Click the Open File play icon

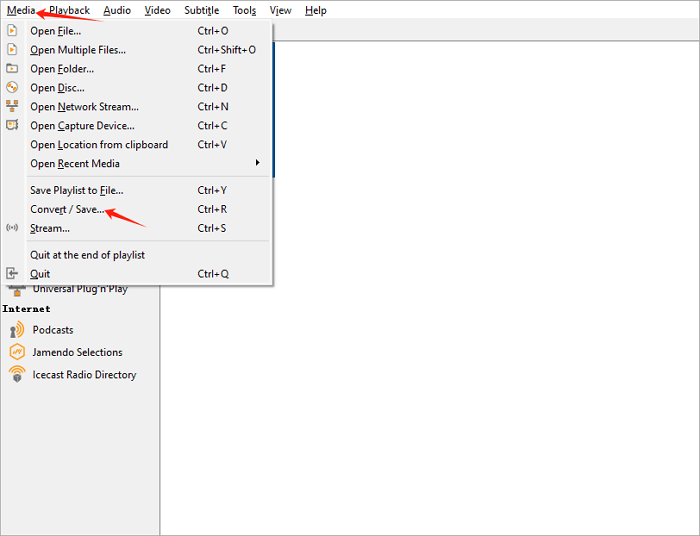click(12, 30)
